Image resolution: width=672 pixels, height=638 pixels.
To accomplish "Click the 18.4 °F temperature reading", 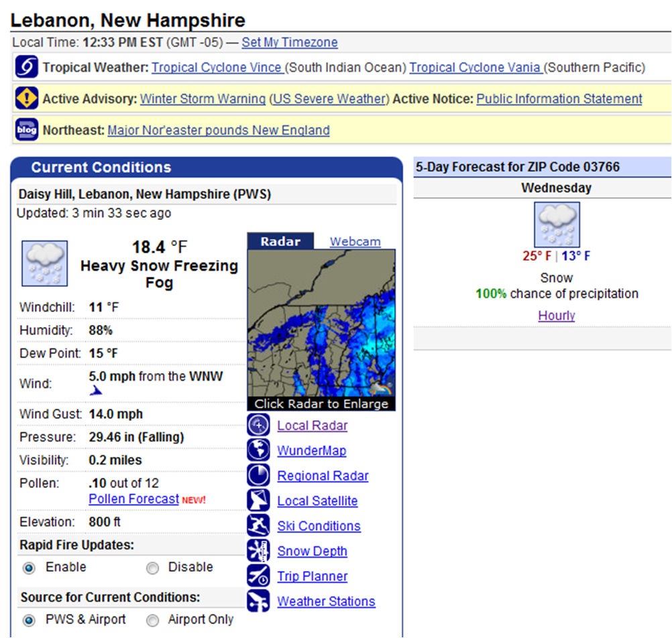I will [160, 247].
